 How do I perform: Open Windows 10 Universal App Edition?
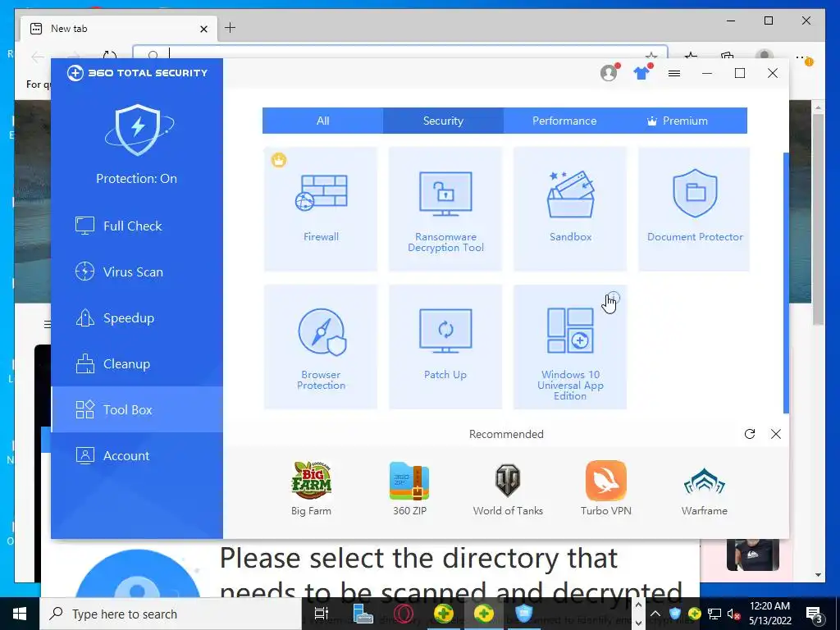570,347
